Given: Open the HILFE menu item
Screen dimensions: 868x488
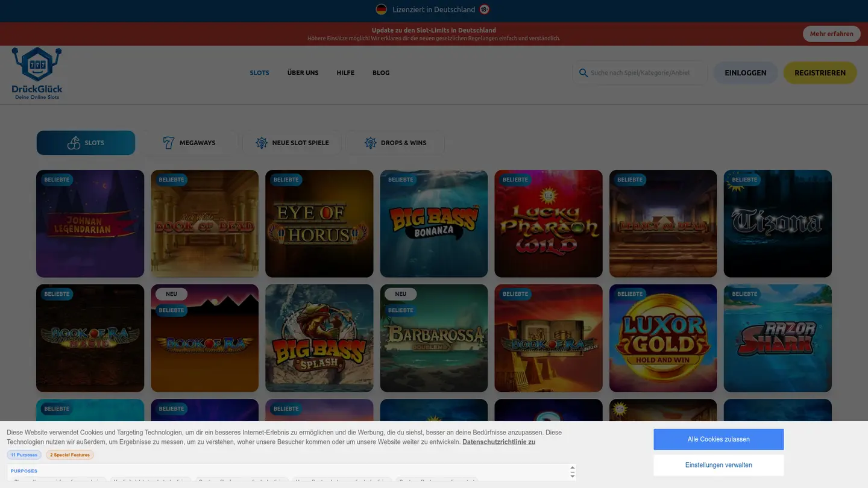Looking at the screenshot, I should [345, 73].
